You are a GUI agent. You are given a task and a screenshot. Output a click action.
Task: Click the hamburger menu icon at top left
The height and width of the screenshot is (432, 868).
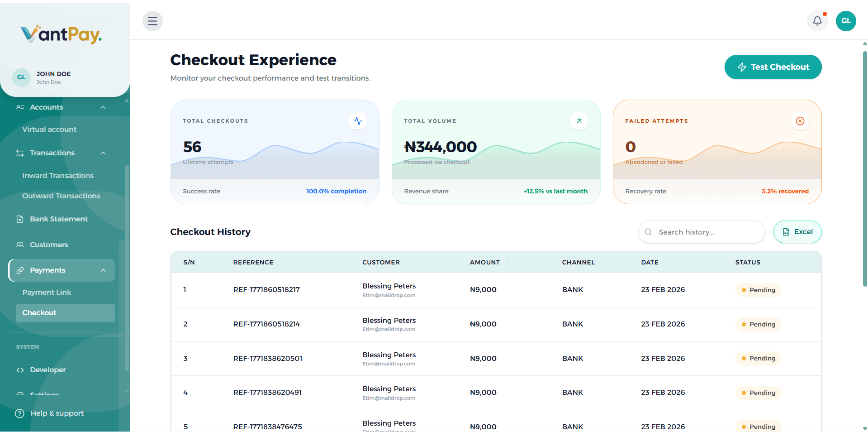click(152, 21)
